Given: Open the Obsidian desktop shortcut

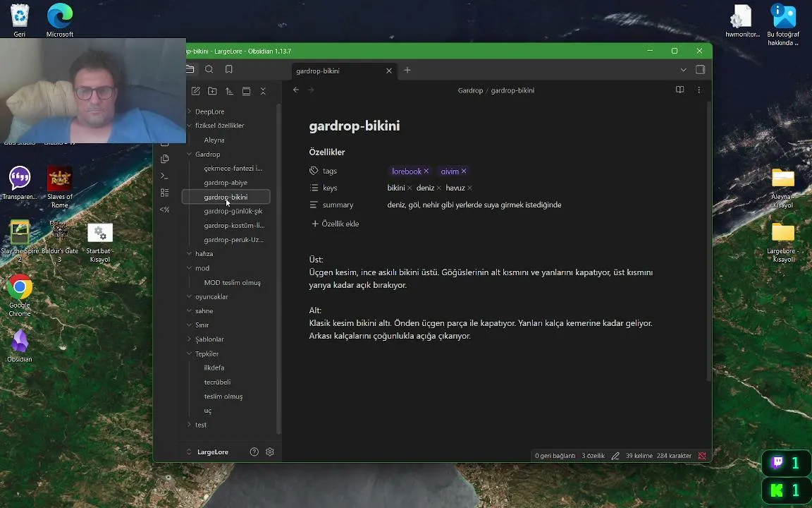Looking at the screenshot, I should click(20, 346).
